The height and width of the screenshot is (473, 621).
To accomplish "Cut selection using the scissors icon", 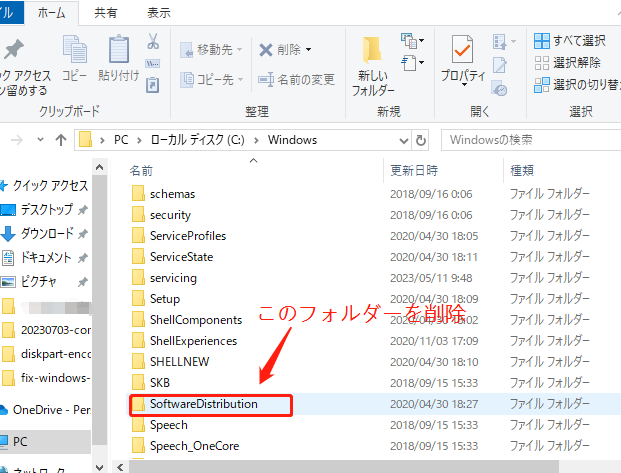I will (153, 41).
